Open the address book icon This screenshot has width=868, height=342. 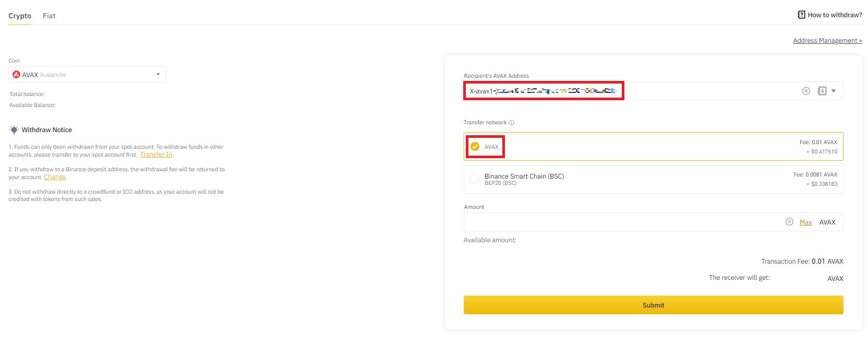click(822, 91)
